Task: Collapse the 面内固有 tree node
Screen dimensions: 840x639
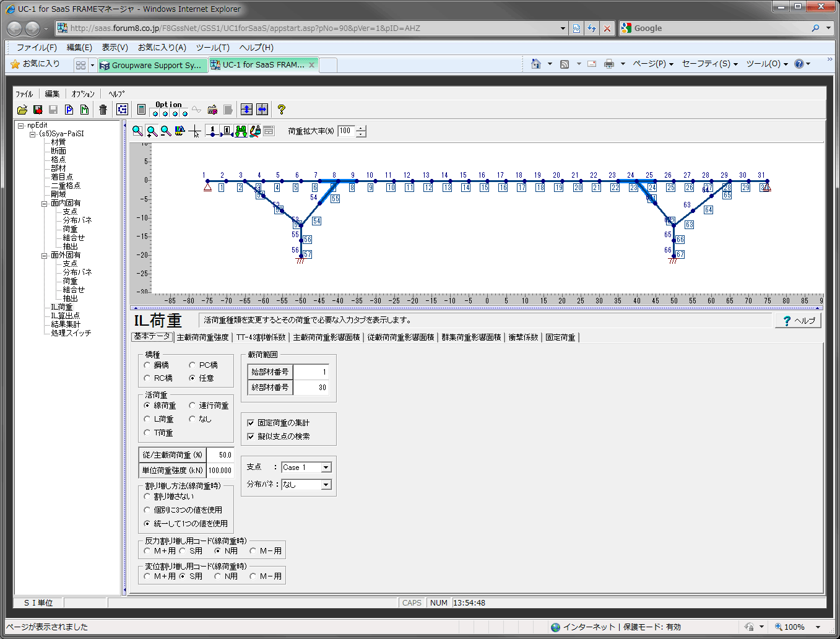Action: [44, 203]
